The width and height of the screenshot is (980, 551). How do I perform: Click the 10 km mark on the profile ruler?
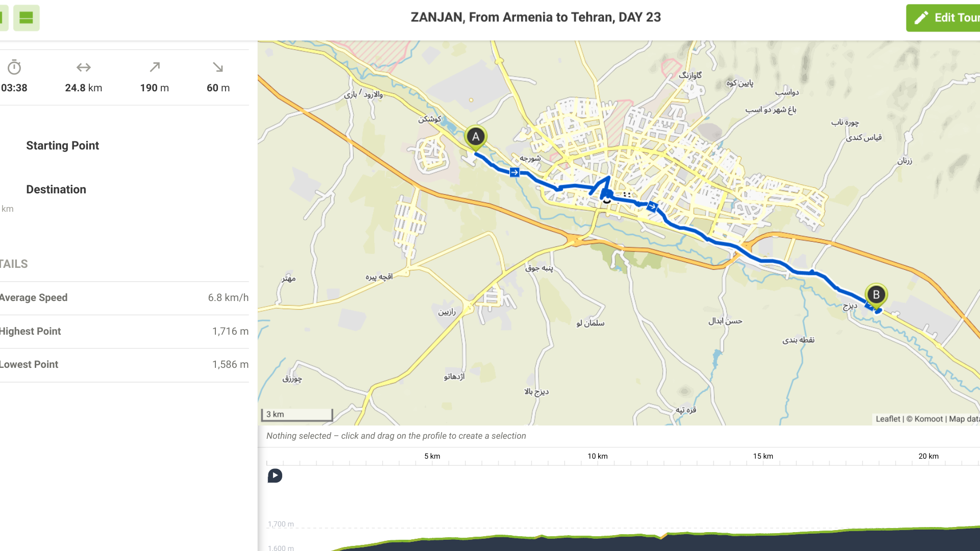tap(598, 457)
